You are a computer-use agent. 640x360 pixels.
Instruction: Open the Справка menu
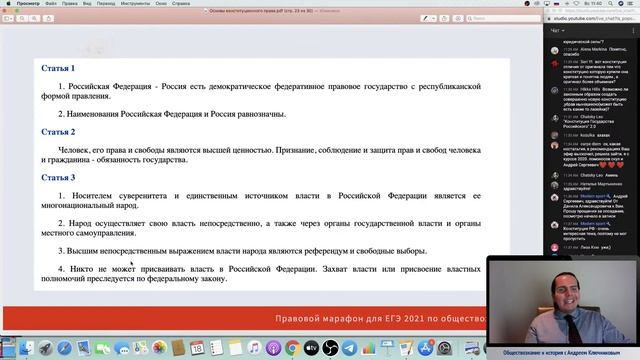coord(181,3)
